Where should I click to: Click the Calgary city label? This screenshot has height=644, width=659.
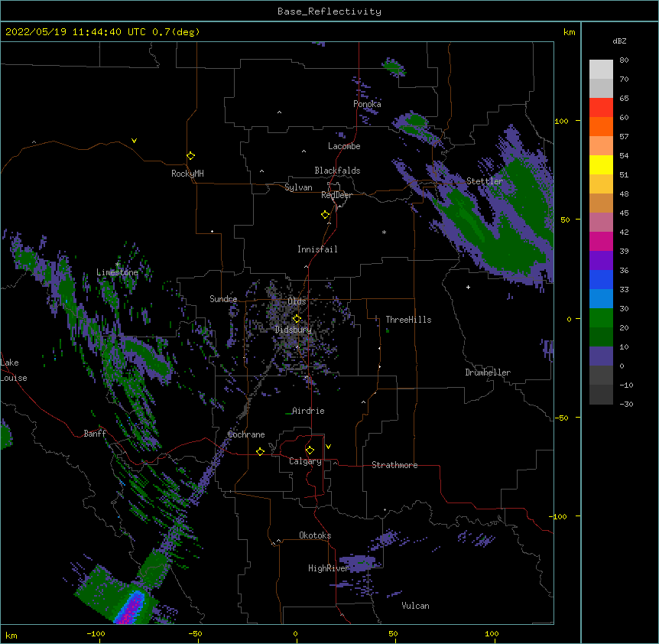tap(305, 461)
